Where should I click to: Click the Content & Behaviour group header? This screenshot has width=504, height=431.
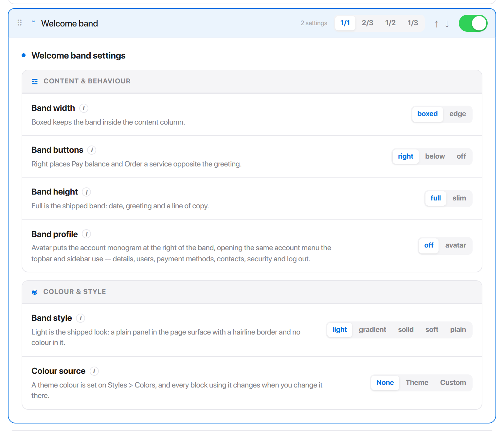point(252,81)
